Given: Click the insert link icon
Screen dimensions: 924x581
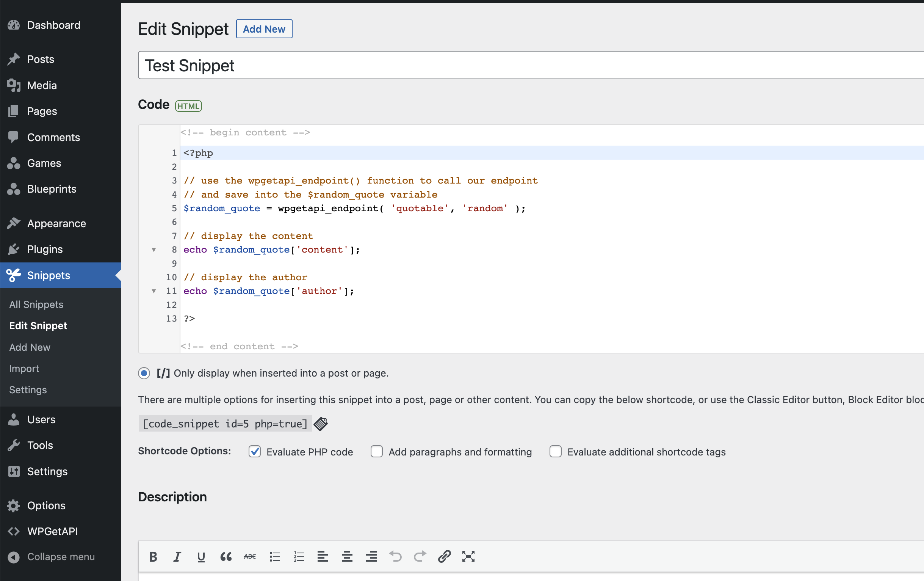Looking at the screenshot, I should coord(444,556).
